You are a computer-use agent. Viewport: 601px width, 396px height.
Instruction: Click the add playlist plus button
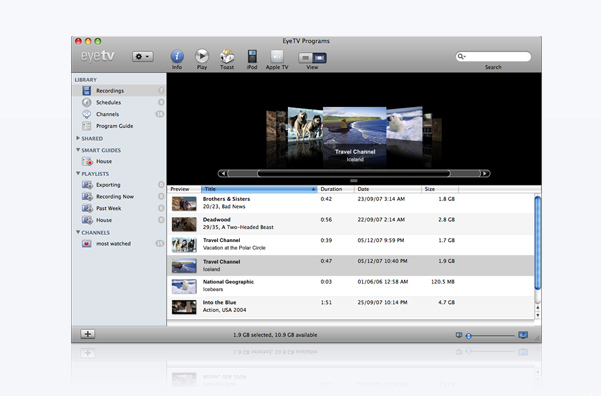coord(88,334)
